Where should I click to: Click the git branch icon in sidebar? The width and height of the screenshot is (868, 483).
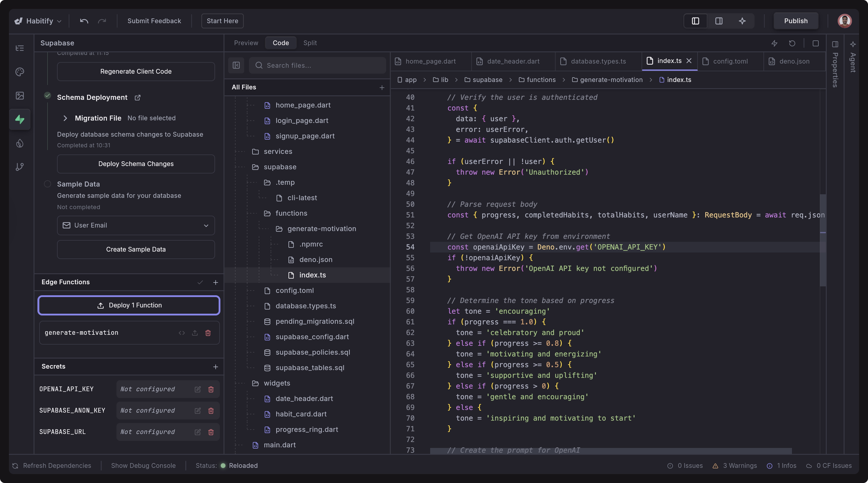click(x=20, y=167)
